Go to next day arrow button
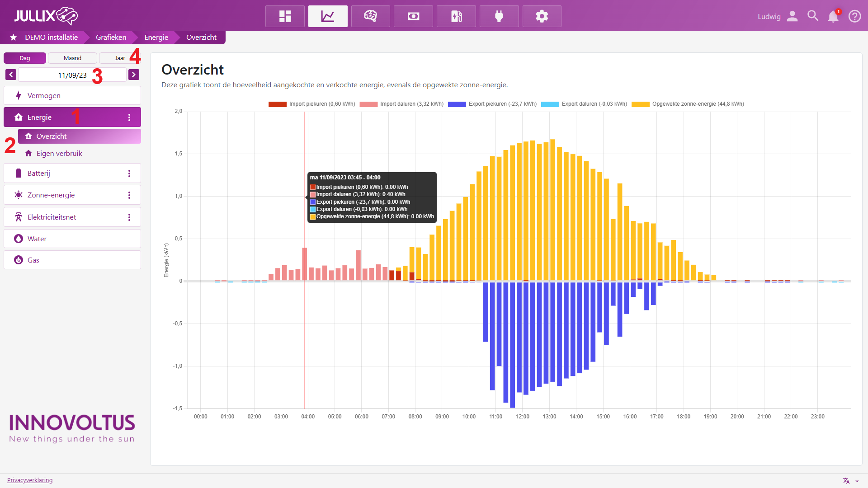The height and width of the screenshot is (488, 868). click(134, 75)
